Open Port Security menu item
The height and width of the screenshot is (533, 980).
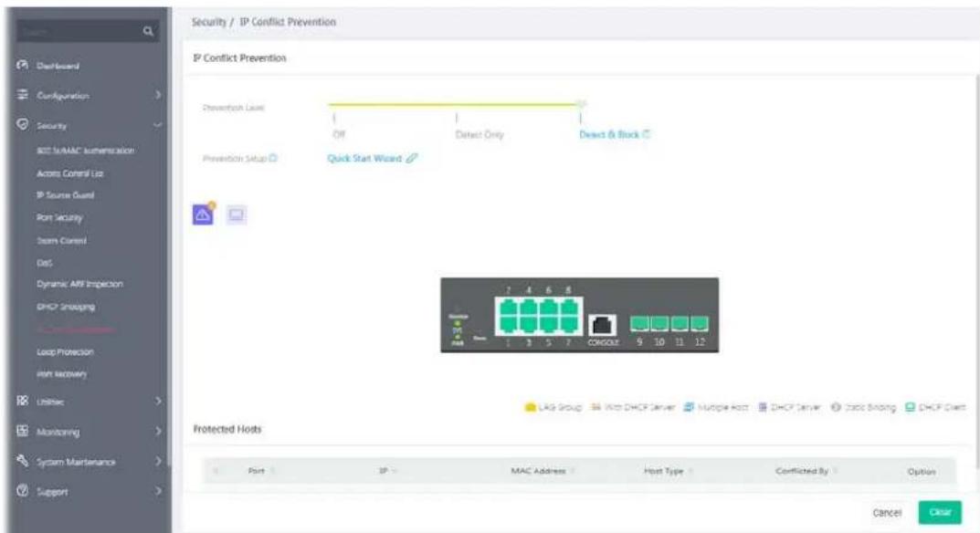coord(59,217)
